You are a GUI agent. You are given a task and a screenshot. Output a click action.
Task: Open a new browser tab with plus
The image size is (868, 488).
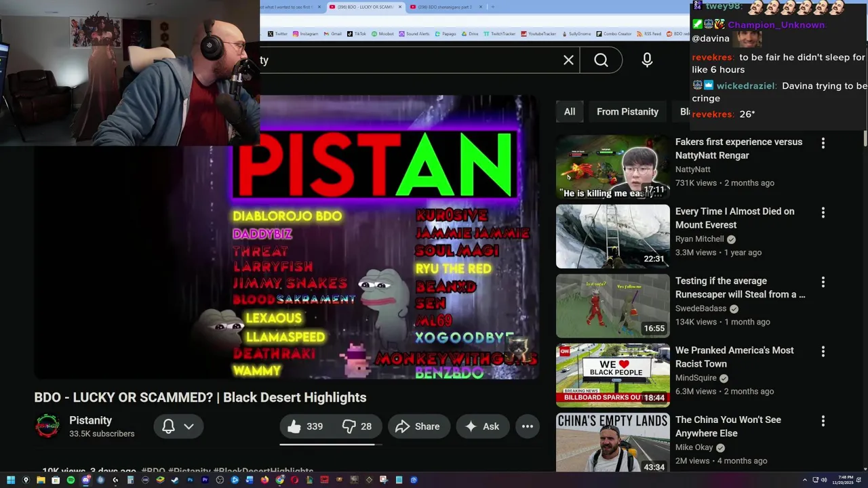click(492, 7)
